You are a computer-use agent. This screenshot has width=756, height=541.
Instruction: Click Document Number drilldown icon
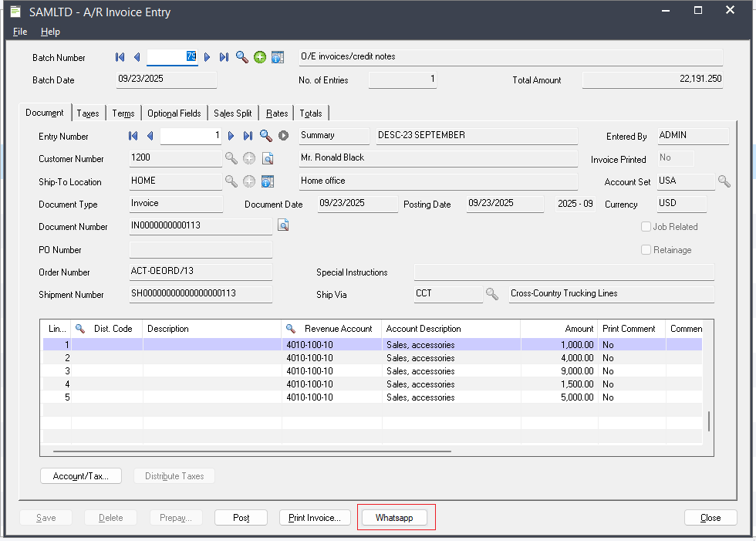(x=283, y=226)
